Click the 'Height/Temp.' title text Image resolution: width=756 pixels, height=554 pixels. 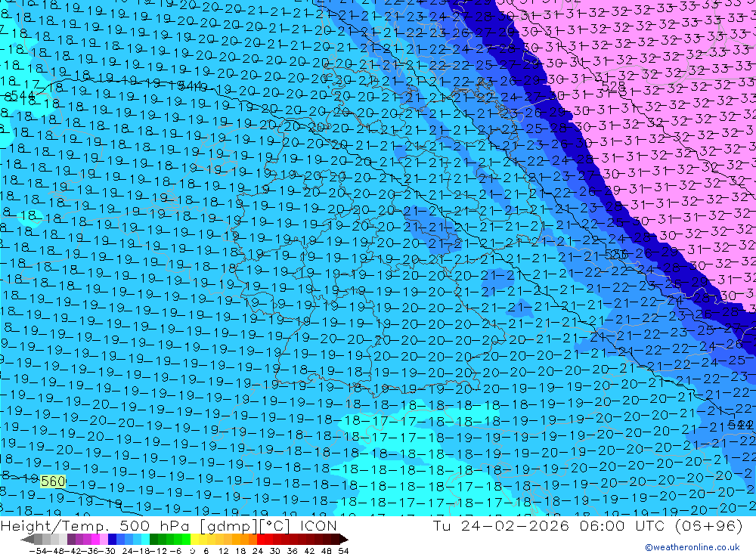[54, 526]
